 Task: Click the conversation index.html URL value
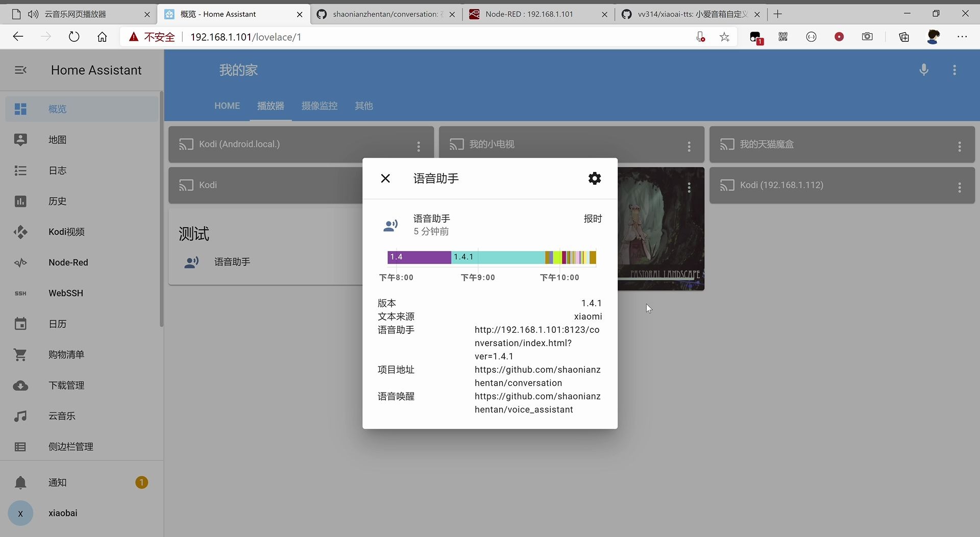[537, 343]
